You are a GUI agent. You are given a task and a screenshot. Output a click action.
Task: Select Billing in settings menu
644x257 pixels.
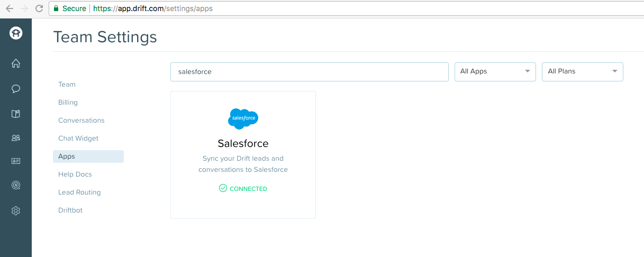(x=68, y=102)
